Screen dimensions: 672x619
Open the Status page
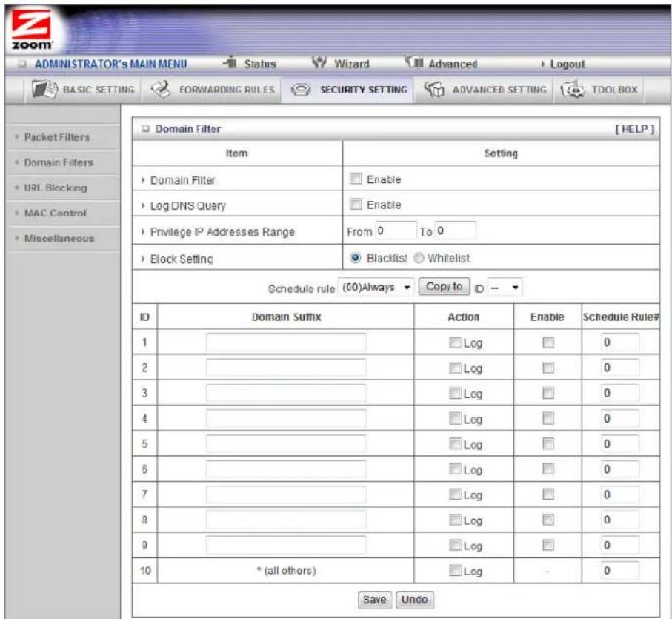point(260,64)
